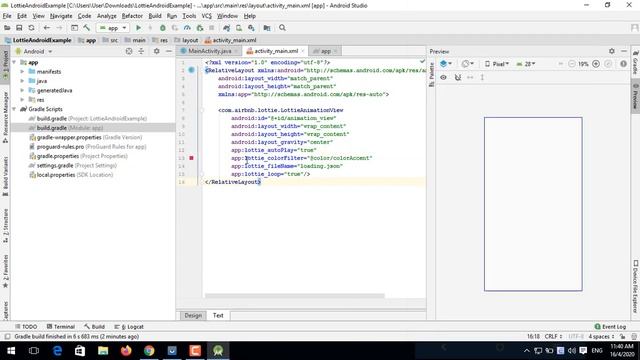Expand the res folder
Screen dimensions: 640x360
click(22, 100)
